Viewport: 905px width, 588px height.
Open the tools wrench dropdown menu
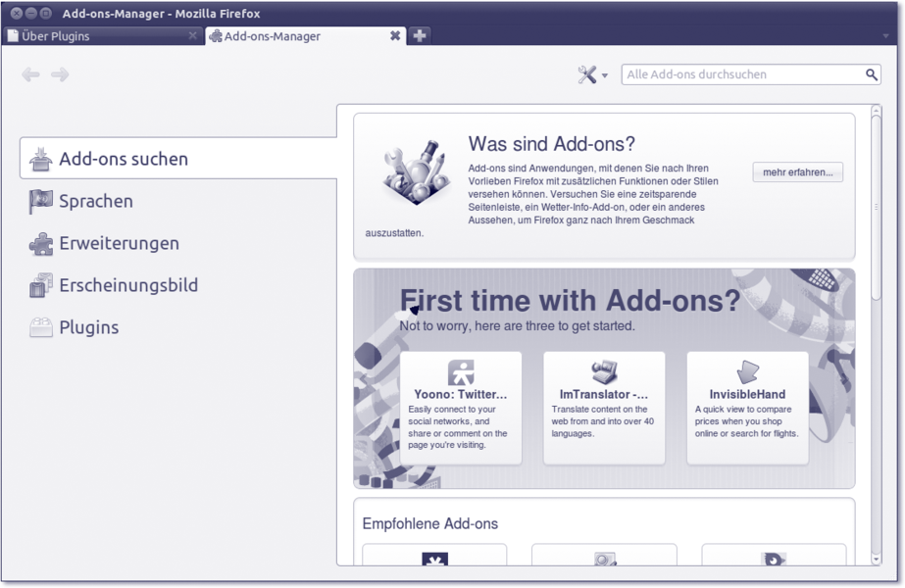592,74
